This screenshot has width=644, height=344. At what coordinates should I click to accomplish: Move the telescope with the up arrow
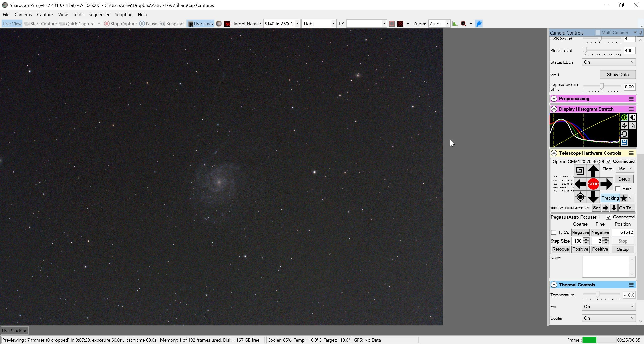point(593,171)
